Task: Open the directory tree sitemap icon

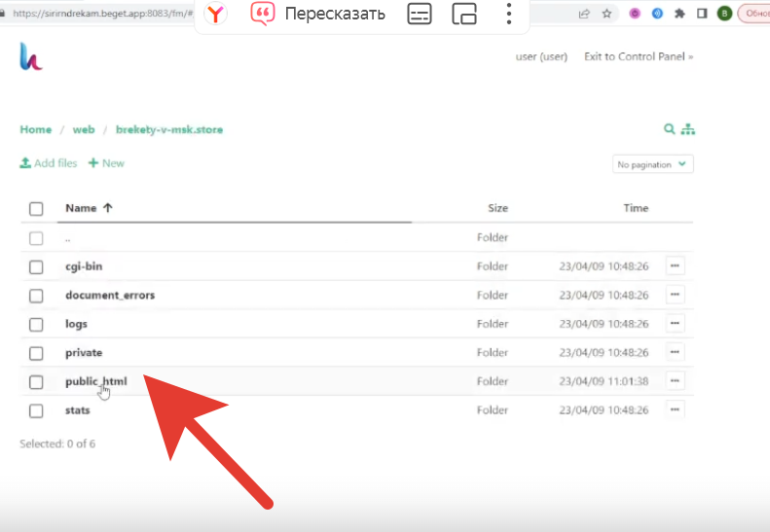Action: pyautogui.click(x=688, y=129)
